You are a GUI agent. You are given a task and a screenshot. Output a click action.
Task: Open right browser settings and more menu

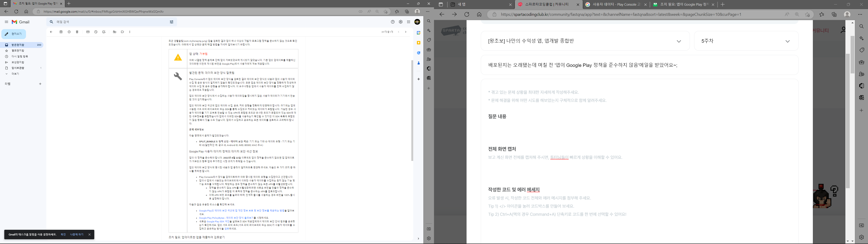click(860, 14)
